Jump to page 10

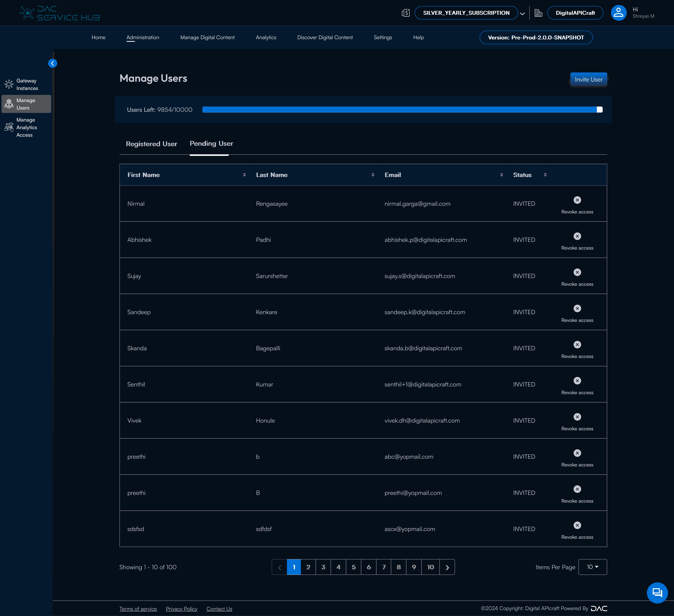coord(430,567)
